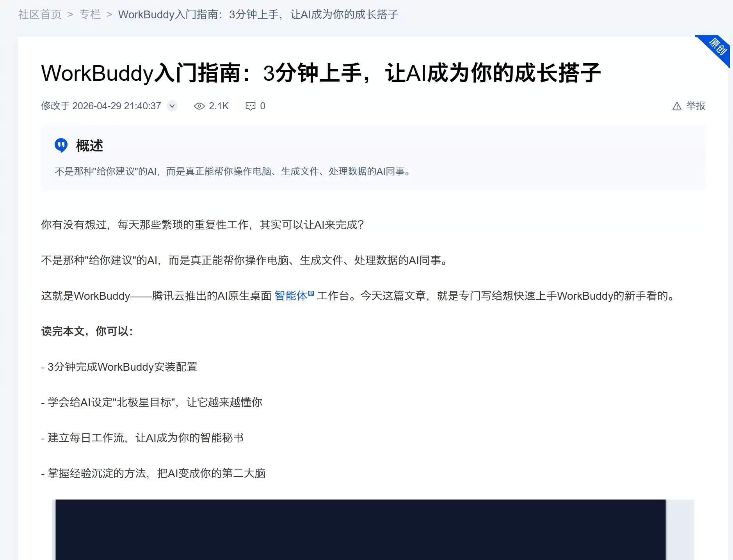Click bullet 3分钟完成WorkBuddy安装配置
Viewport: 733px width, 560px height.
click(119, 367)
